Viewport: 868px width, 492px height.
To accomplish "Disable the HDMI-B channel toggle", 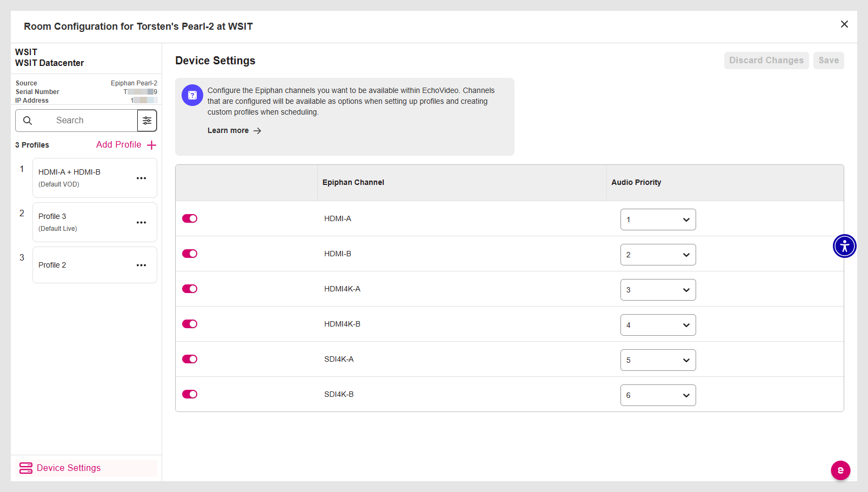I will tap(190, 254).
